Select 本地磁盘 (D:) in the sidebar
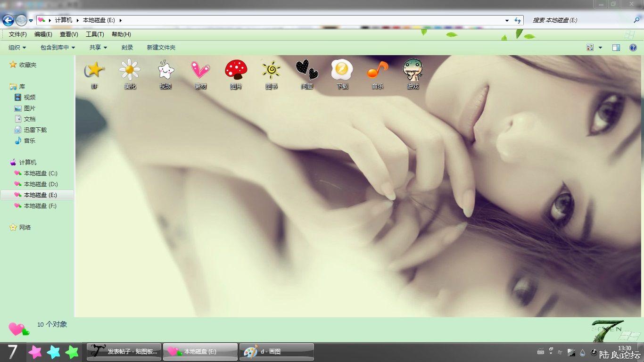Screen dimensions: 644x362 pyautogui.click(x=41, y=184)
